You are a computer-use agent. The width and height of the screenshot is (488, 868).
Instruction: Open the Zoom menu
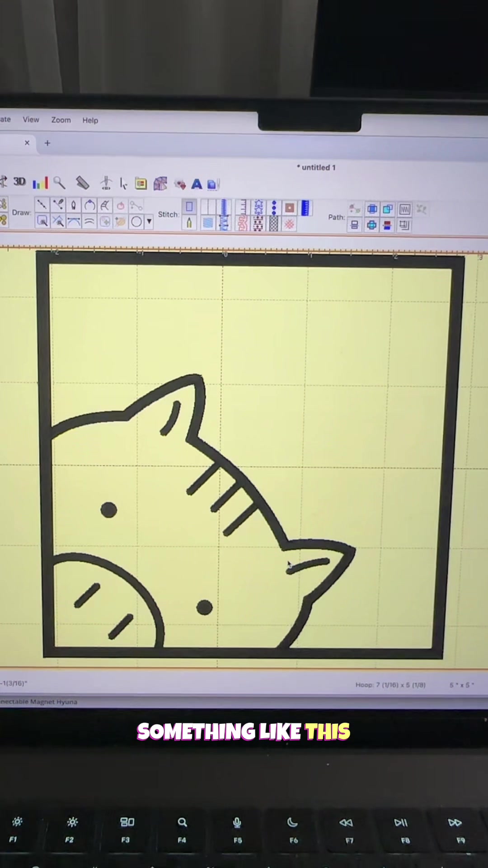[x=61, y=120]
